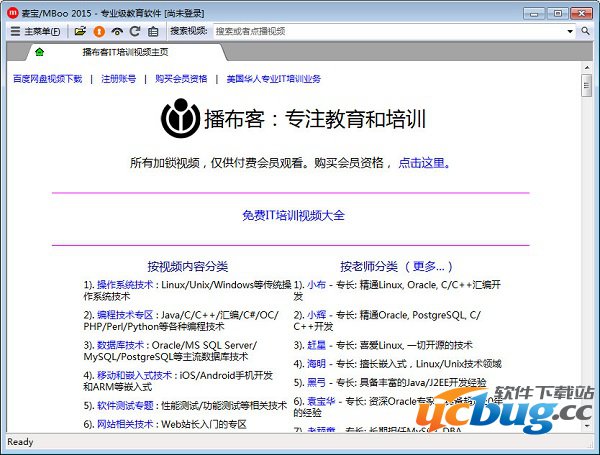
Task: Open 百度网盘视频下载 link
Action: [47, 79]
